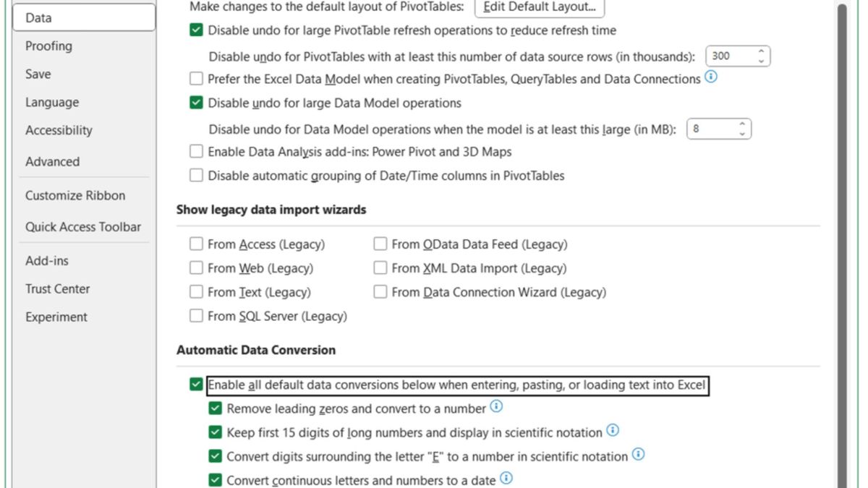Click the info icon near Convert digits surrounding letter E
This screenshot has width=868, height=488.
[637, 455]
